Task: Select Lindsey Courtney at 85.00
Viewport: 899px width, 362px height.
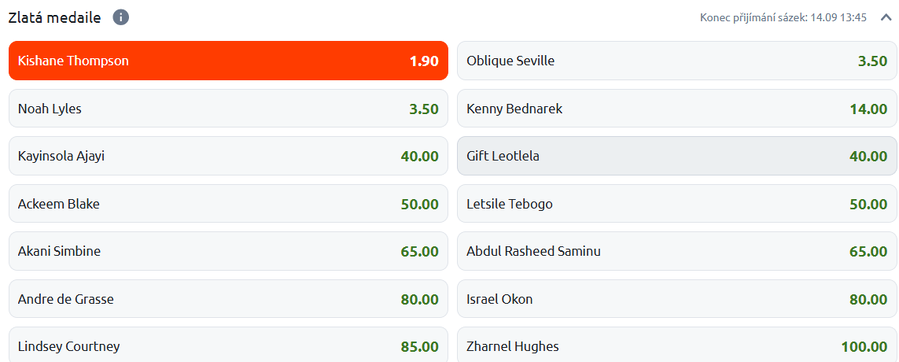Action: point(228,345)
